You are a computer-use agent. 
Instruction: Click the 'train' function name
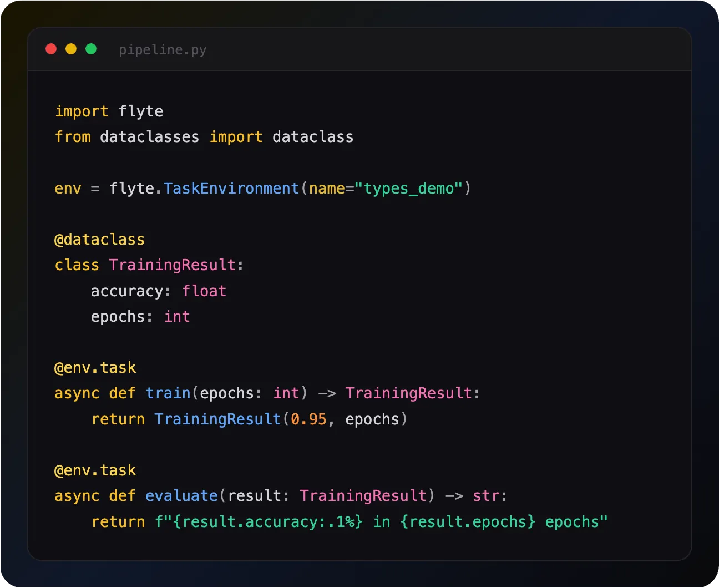pos(168,393)
